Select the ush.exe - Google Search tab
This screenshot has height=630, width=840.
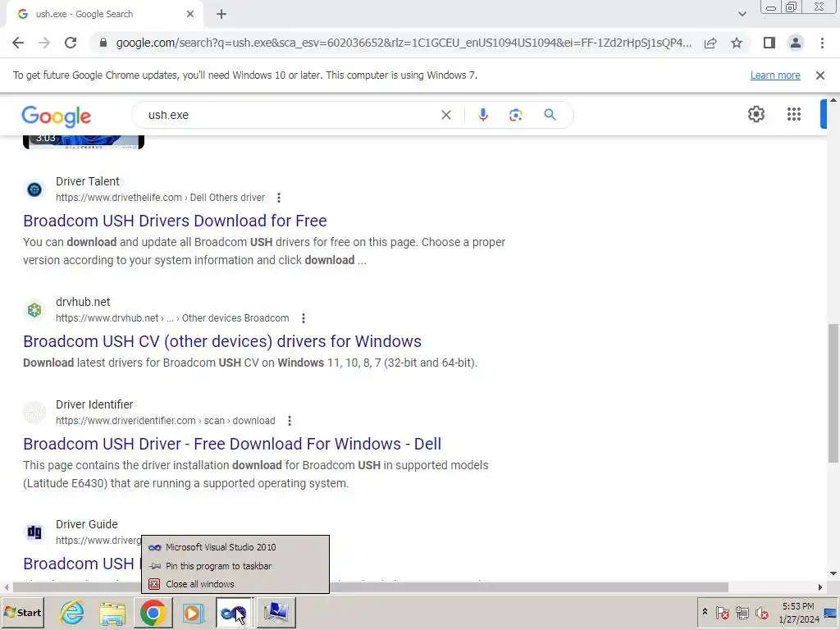click(x=105, y=14)
